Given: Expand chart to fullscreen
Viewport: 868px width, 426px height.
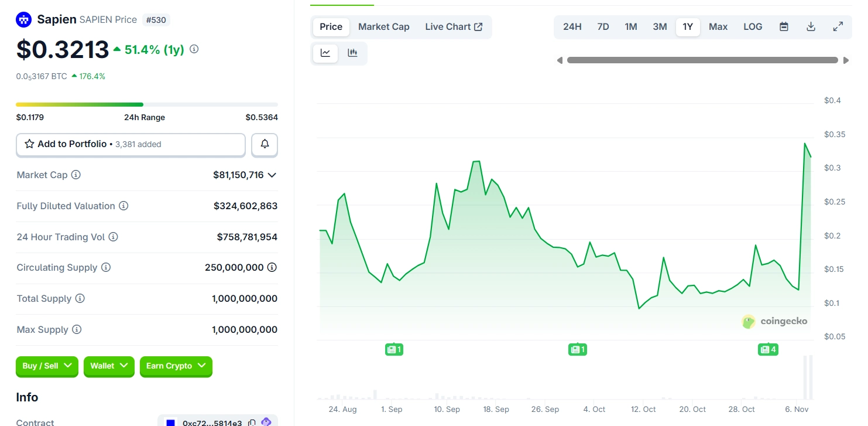Looking at the screenshot, I should click(838, 26).
